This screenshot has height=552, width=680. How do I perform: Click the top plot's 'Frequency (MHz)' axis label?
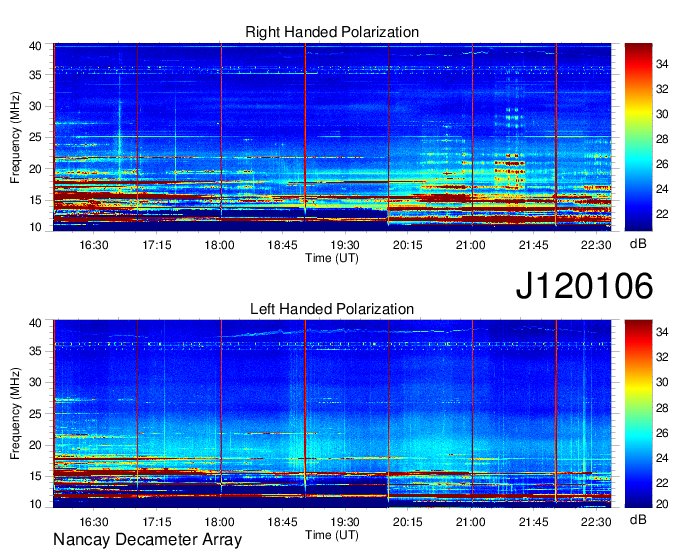(15, 137)
